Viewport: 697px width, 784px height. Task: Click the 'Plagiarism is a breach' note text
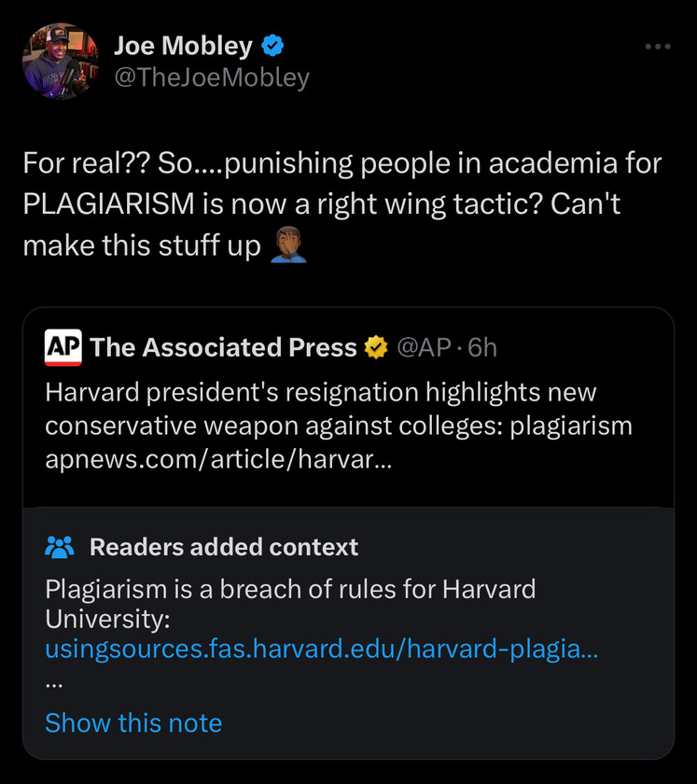coord(290,604)
